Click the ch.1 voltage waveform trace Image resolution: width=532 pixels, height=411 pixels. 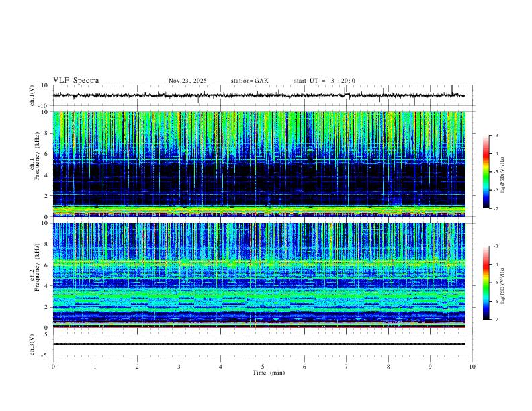coord(259,95)
